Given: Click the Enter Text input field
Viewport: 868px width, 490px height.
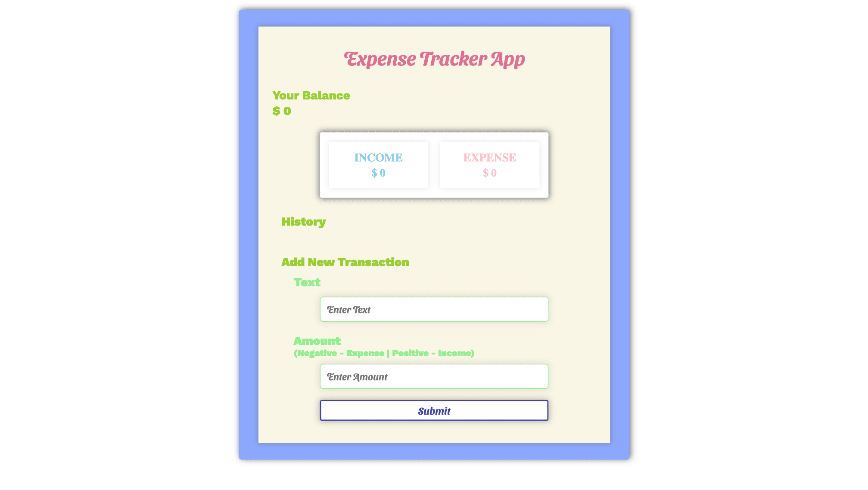Looking at the screenshot, I should (x=434, y=309).
